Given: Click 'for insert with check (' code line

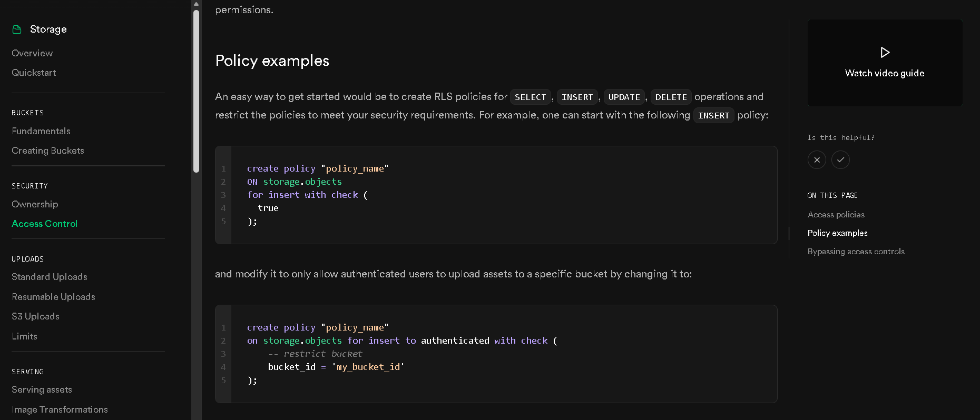Looking at the screenshot, I should [307, 195].
